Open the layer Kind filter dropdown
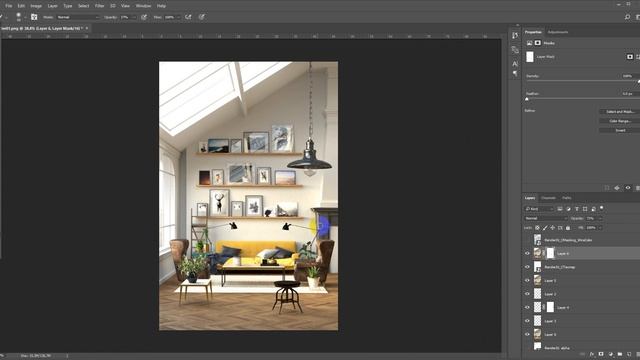This screenshot has width=640, height=360. click(x=539, y=209)
